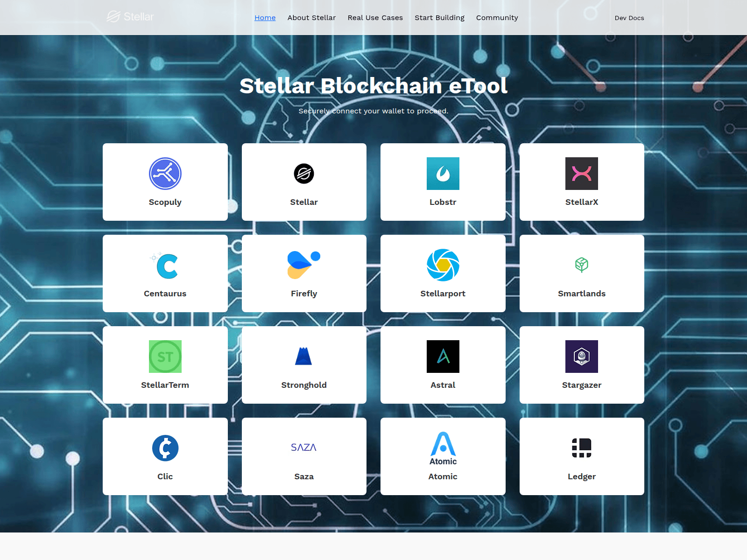Click the Astral wallet name
This screenshot has width=747, height=560.
(443, 385)
